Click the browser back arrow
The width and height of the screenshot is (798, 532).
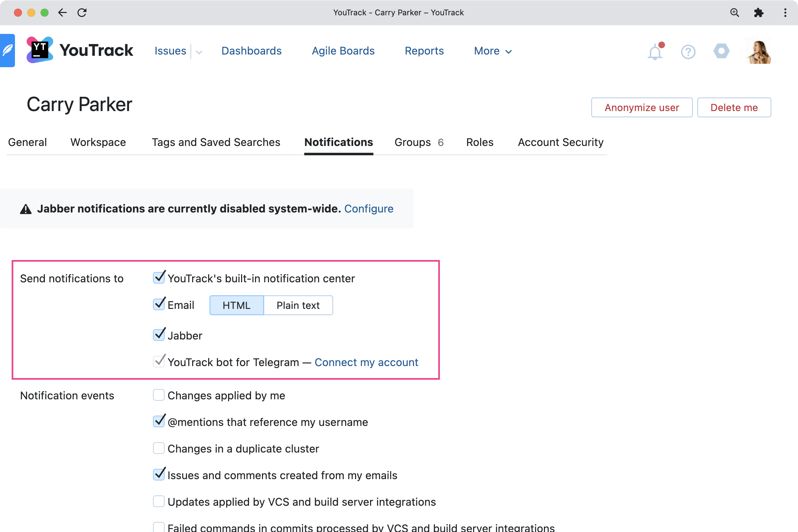pos(63,13)
